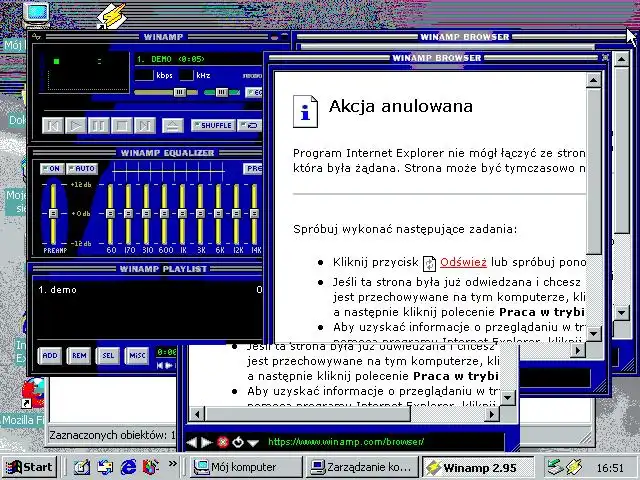Adjust Winamp volume slider handle
The height and width of the screenshot is (480, 640).
coord(180,92)
